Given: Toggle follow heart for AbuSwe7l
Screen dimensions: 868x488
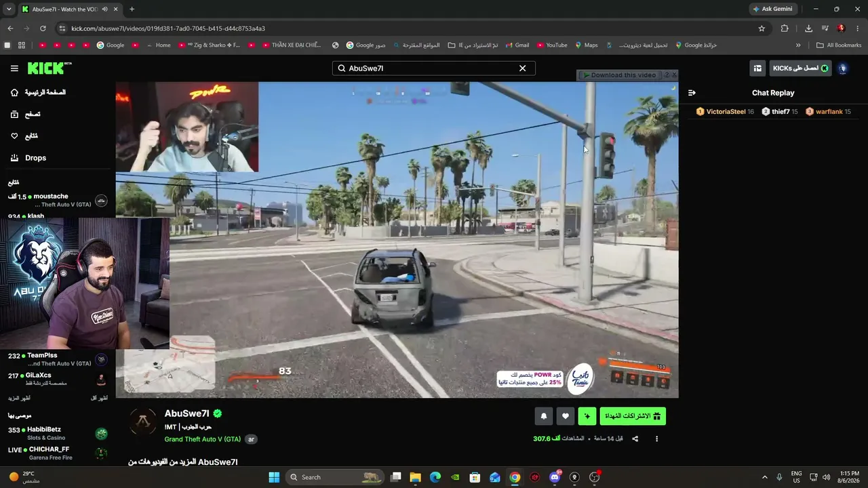Looking at the screenshot, I should (x=565, y=416).
